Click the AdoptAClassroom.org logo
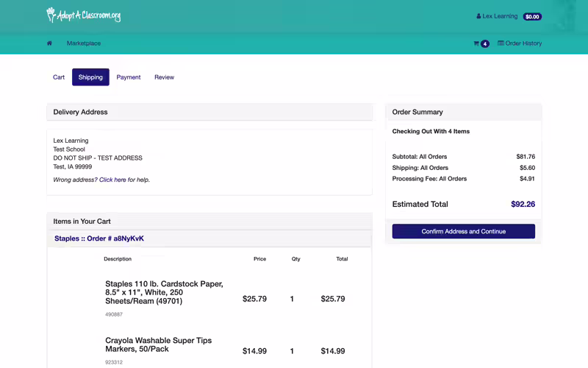This screenshot has width=588, height=368. tap(83, 15)
